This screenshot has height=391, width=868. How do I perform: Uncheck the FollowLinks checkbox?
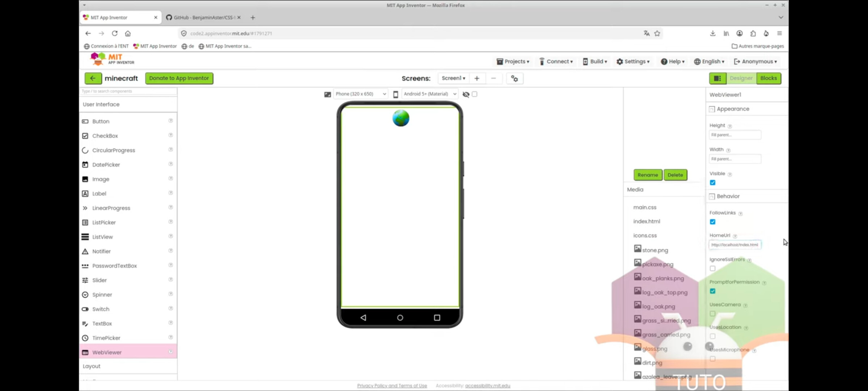pos(712,222)
